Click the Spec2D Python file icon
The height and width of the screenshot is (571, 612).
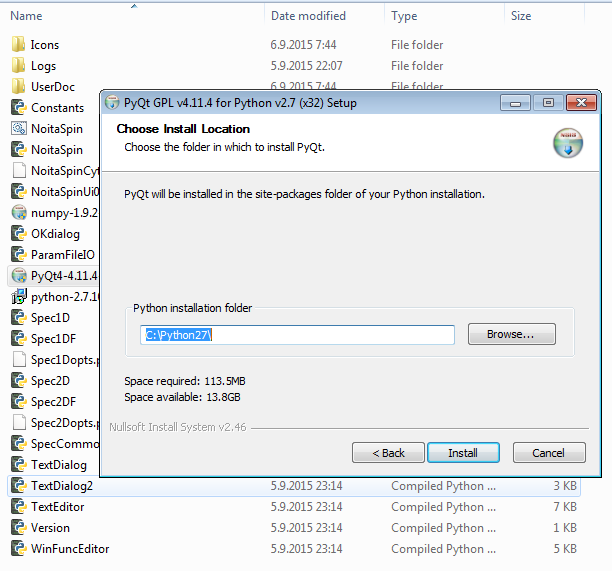click(18, 381)
